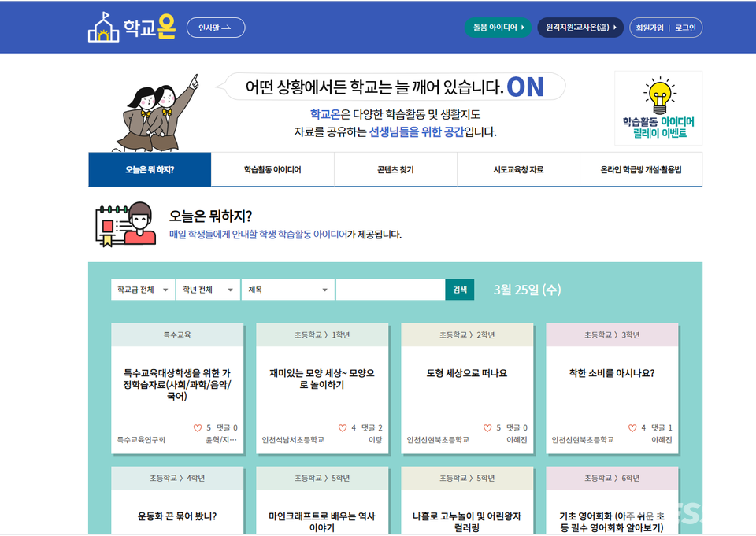
Task: Open the lightbulb 아이디어 릴레이 이벤트 banner
Action: (658, 108)
